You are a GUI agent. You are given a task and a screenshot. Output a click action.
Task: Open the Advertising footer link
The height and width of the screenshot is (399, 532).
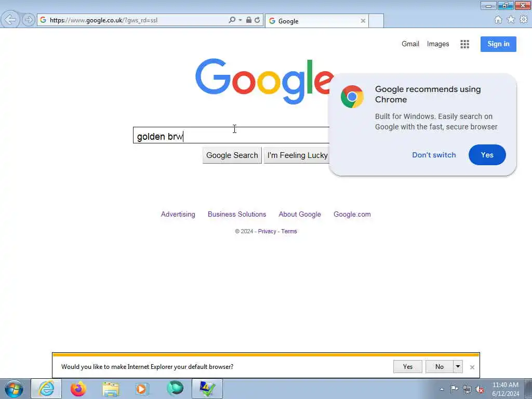pyautogui.click(x=178, y=215)
